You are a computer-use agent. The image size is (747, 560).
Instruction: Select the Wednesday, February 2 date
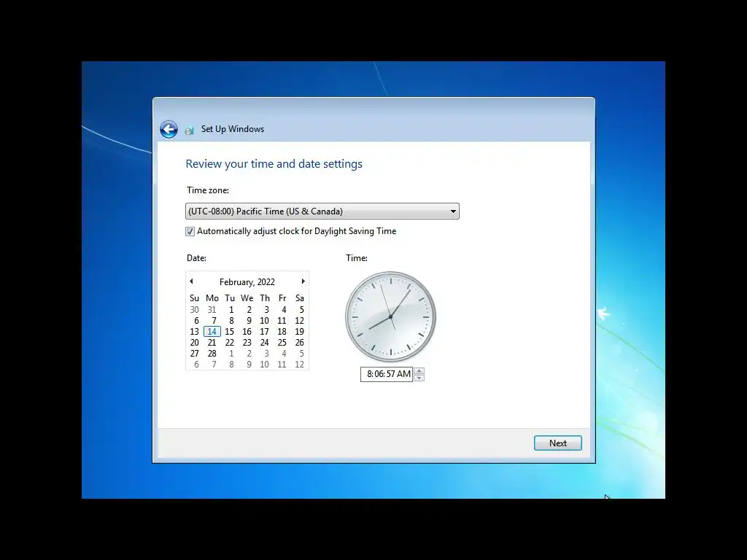249,309
